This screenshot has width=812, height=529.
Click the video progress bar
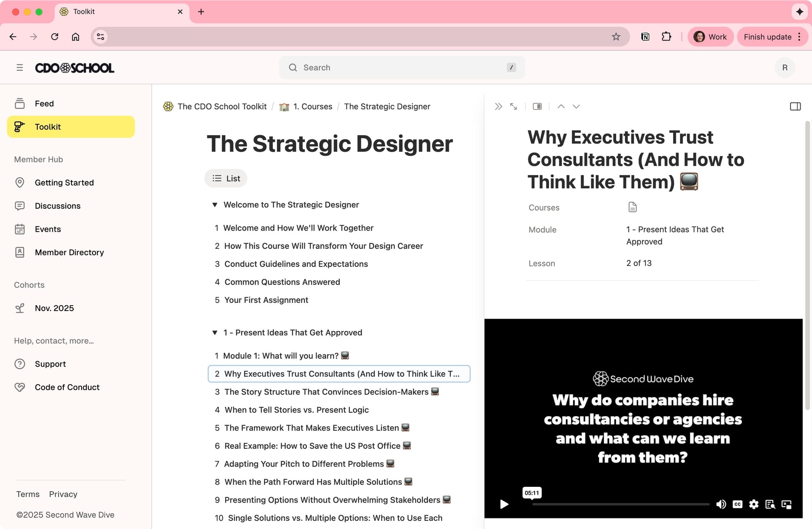point(620,504)
